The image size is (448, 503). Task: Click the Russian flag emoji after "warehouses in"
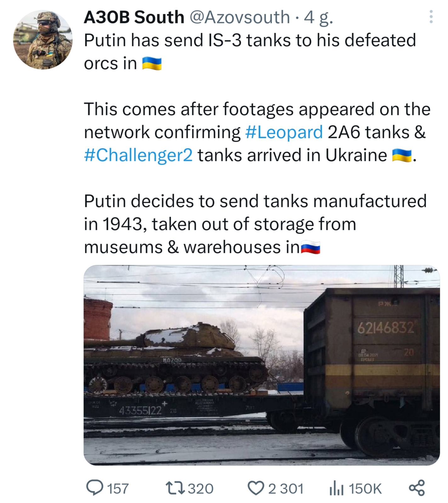click(x=310, y=247)
